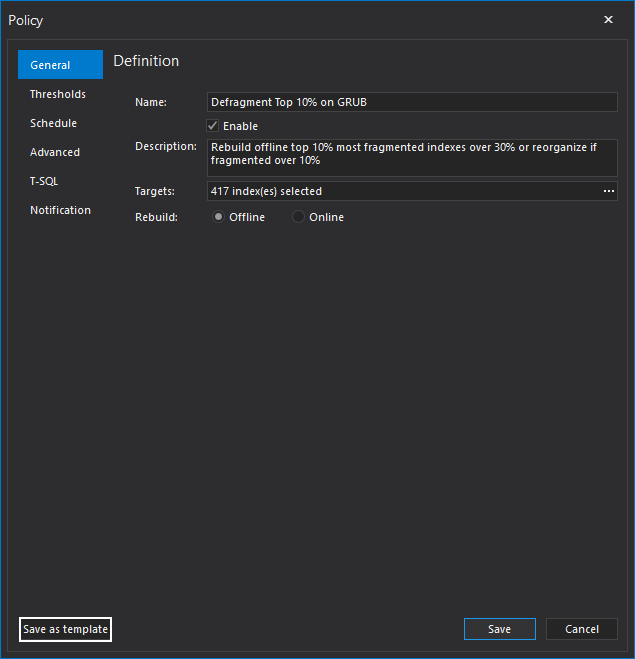The width and height of the screenshot is (635, 659).
Task: Open the T-SQL tab
Action: click(x=44, y=181)
